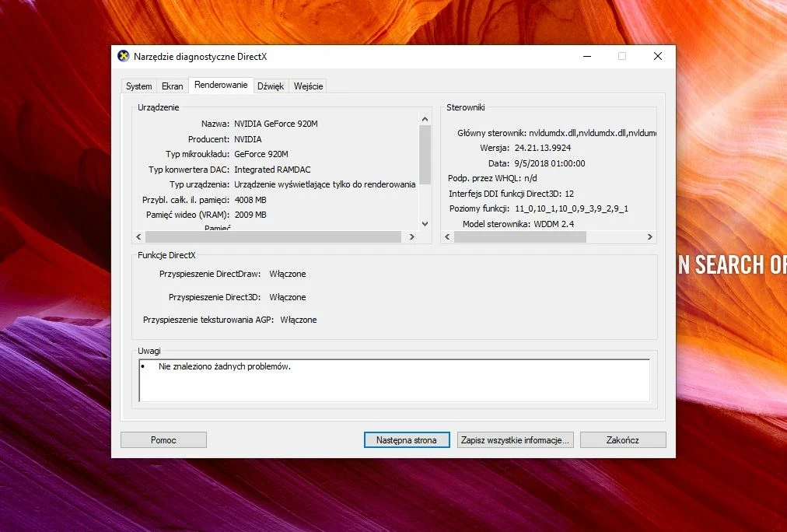
Task: Click left arrow of Urządzenie horizontal scrollbar
Action: pyautogui.click(x=139, y=237)
